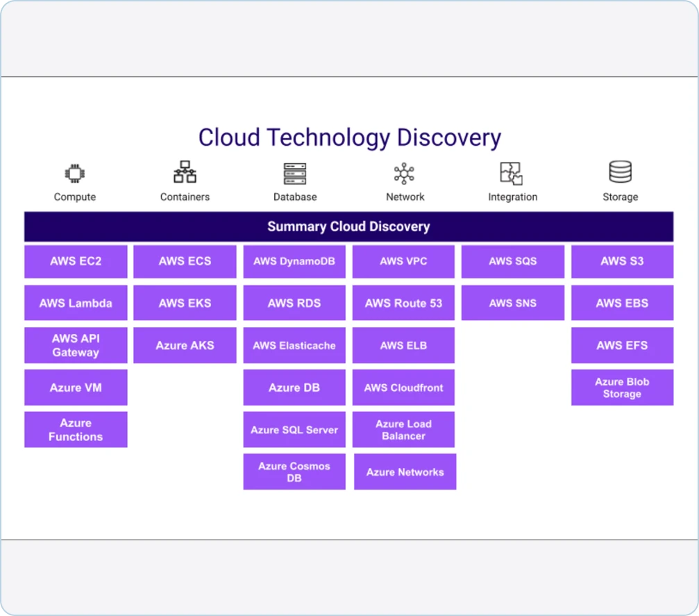Open the AWS Cloudfront tile
This screenshot has height=616, width=699.
pyautogui.click(x=403, y=388)
